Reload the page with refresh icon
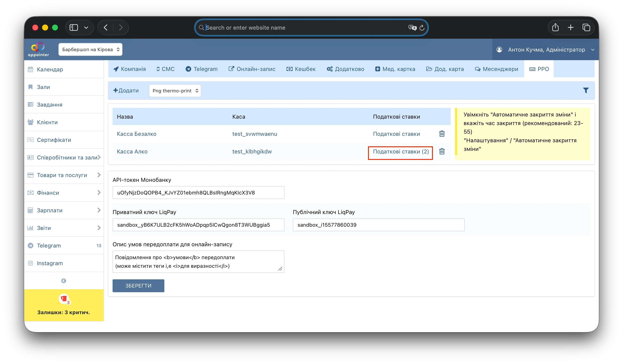 click(422, 28)
